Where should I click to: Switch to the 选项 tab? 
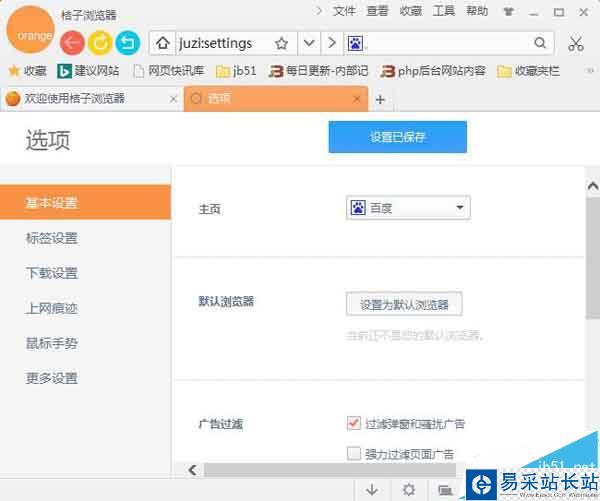coord(276,99)
